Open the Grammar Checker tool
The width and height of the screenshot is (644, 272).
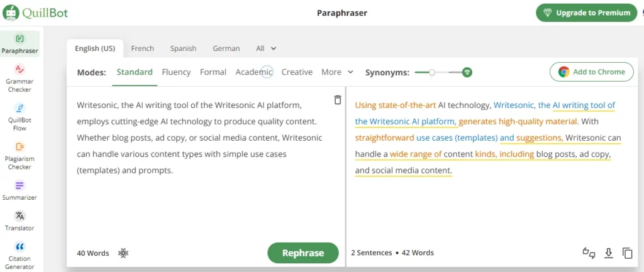[x=19, y=79]
